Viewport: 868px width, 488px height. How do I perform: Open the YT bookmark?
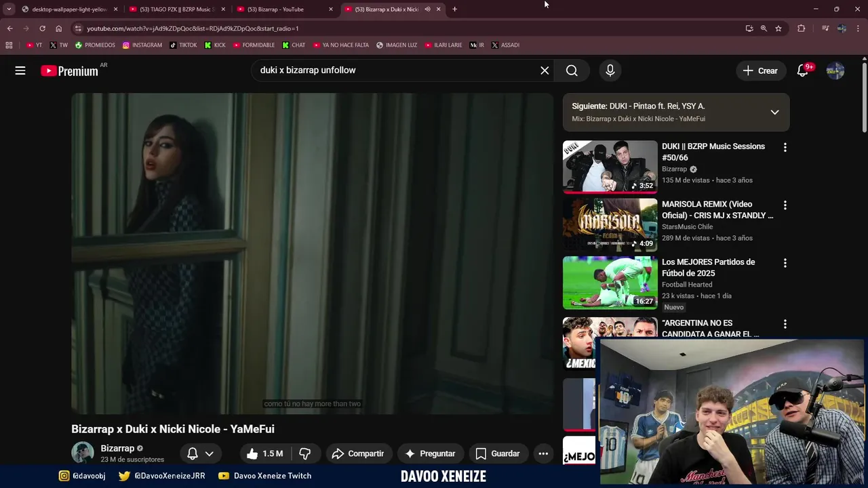34,45
